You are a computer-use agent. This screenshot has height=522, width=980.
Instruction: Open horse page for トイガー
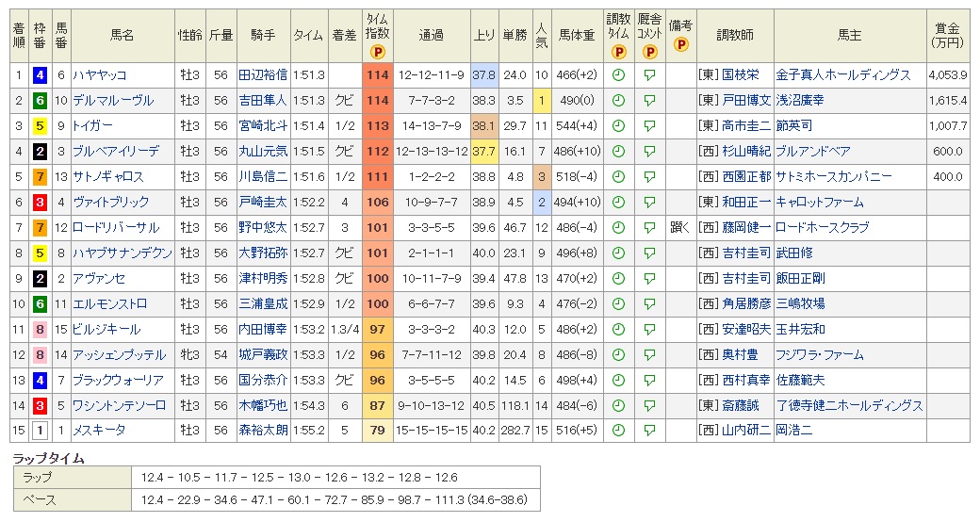(x=92, y=125)
